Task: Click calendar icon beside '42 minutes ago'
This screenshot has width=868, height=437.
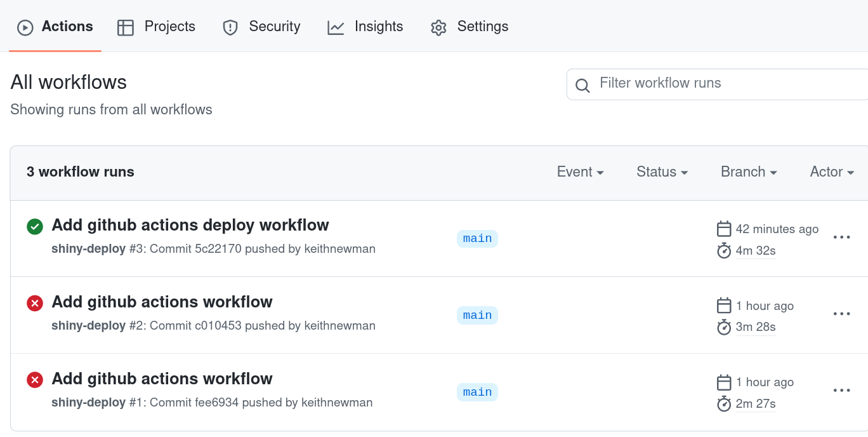Action: coord(724,229)
